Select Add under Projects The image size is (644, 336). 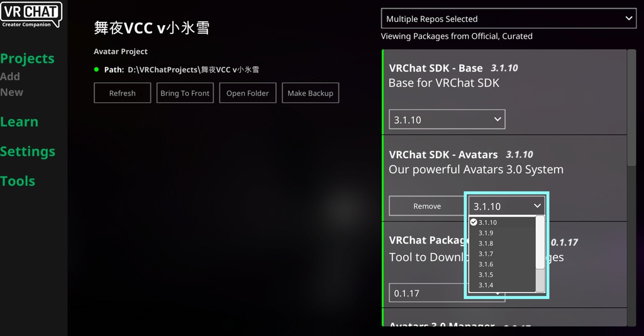(x=10, y=77)
